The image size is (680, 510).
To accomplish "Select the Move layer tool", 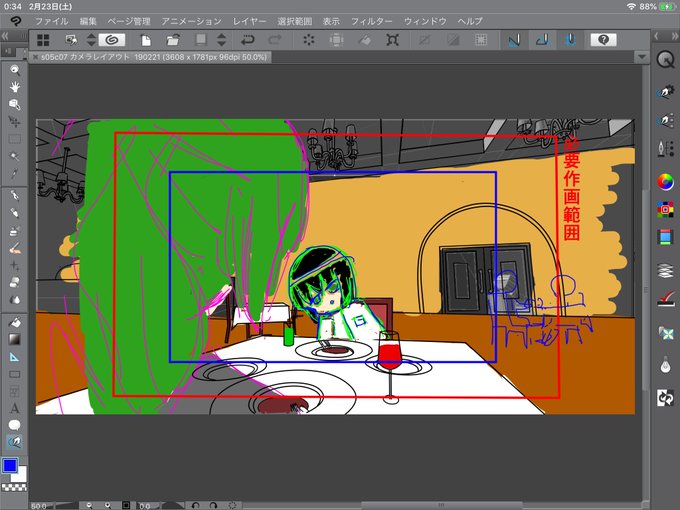I will [x=14, y=121].
